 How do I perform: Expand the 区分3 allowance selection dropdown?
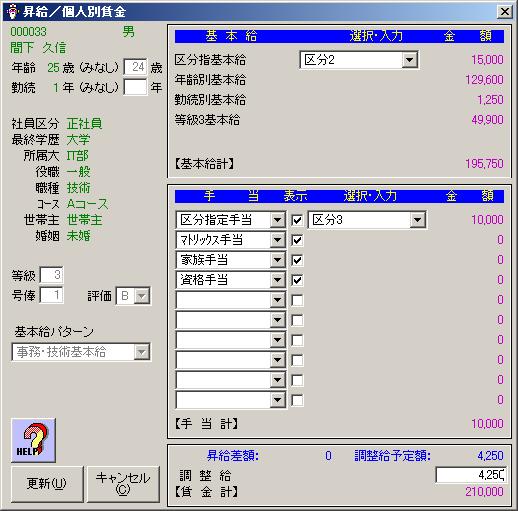coord(418,220)
